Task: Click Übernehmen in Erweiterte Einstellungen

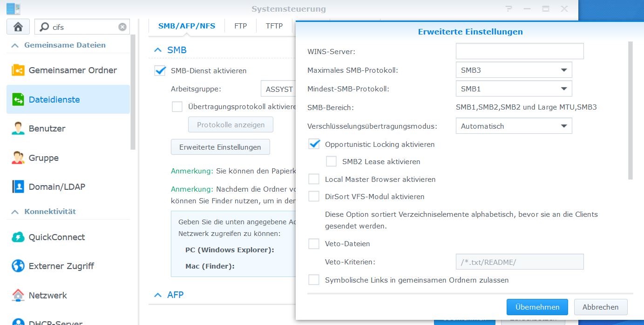Action: [x=537, y=307]
